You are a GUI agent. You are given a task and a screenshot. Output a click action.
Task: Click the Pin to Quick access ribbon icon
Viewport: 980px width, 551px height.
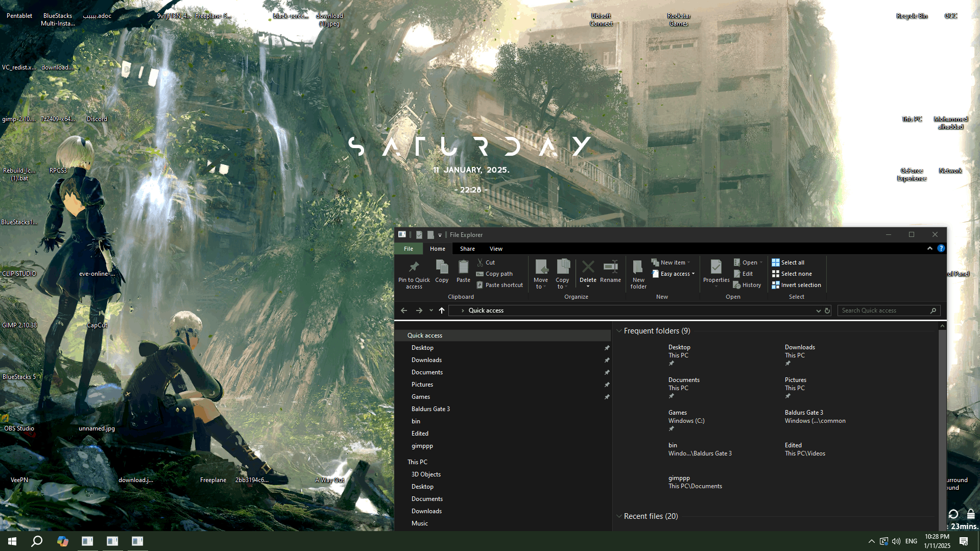(414, 274)
